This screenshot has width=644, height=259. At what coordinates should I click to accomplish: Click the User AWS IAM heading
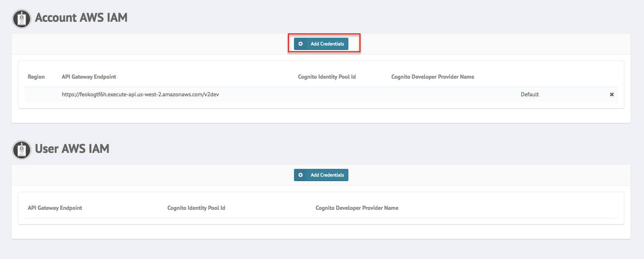tap(72, 149)
